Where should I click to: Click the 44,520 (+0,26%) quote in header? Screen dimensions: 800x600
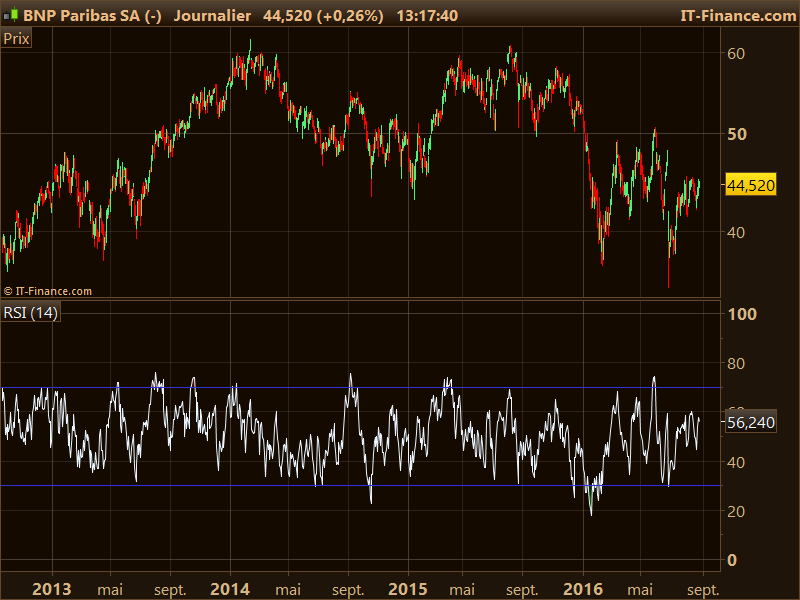[x=323, y=16]
